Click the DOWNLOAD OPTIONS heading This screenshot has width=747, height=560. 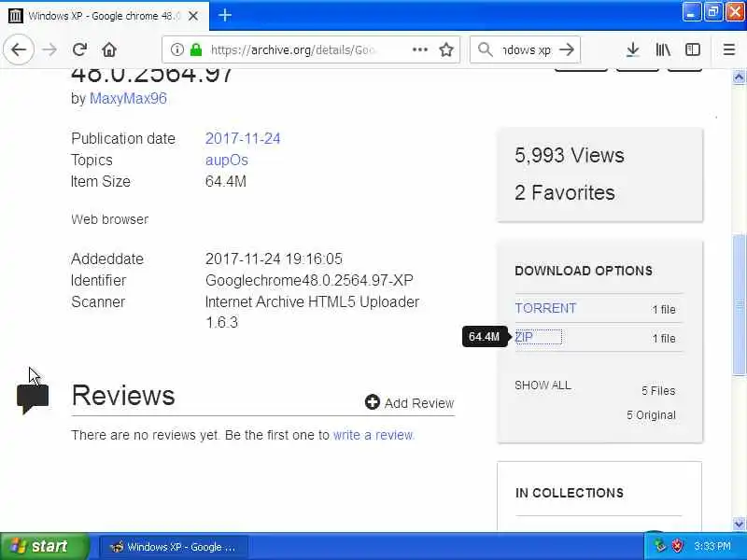(584, 271)
